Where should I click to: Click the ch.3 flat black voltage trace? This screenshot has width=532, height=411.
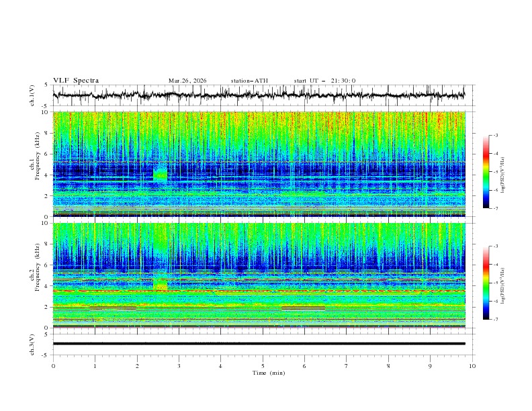[x=259, y=344]
